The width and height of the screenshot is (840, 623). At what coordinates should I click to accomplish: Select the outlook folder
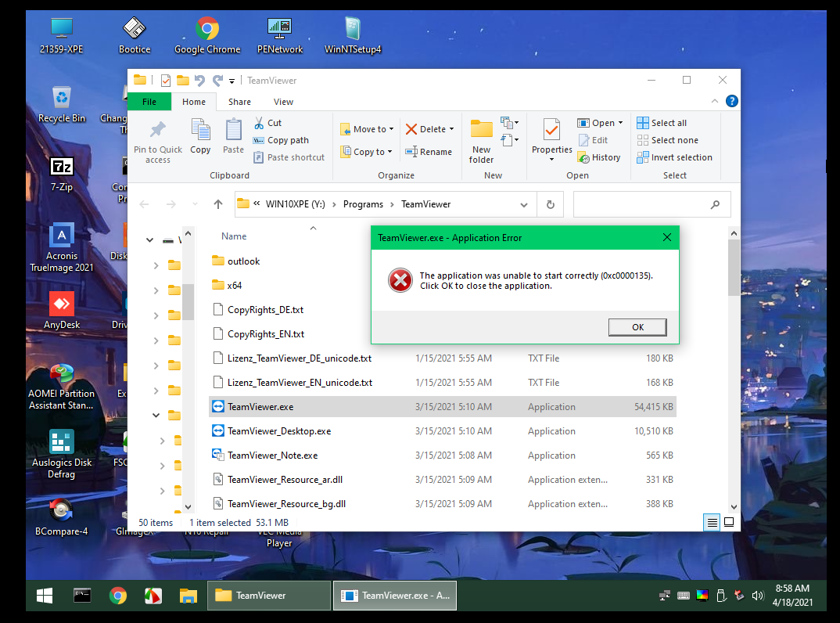(243, 261)
